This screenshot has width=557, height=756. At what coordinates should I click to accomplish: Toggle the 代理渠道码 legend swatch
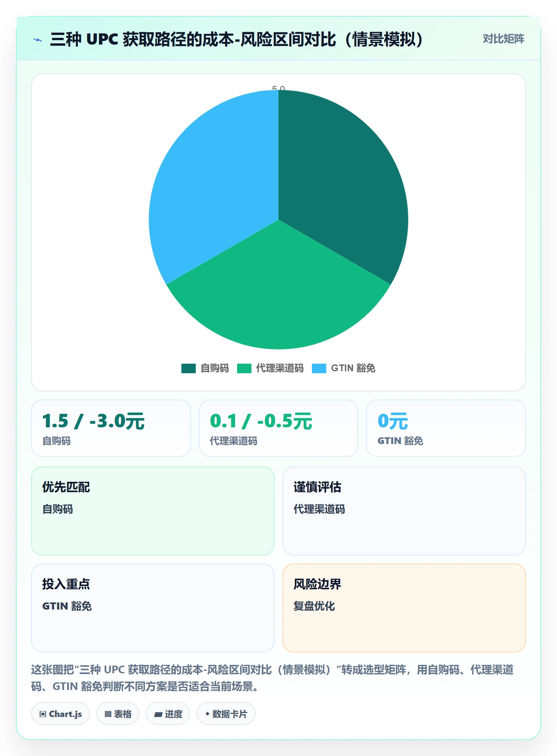(x=244, y=368)
